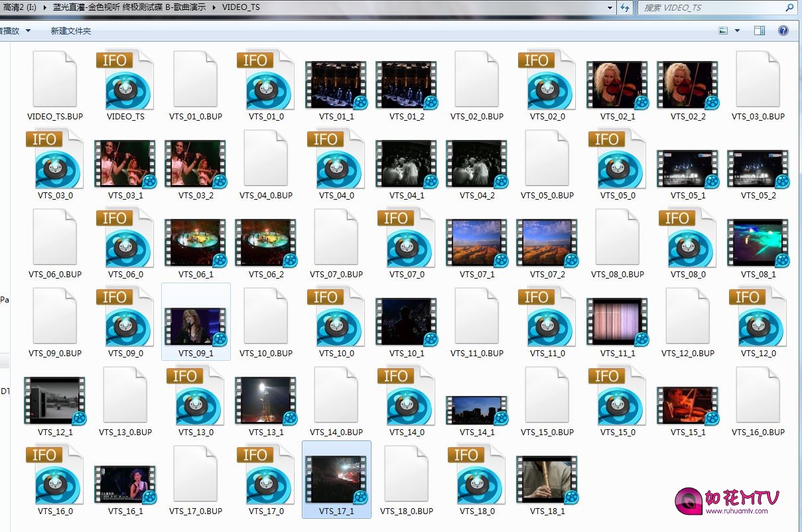Refresh the folder using the address bar button
The image size is (802, 532).
click(624, 8)
